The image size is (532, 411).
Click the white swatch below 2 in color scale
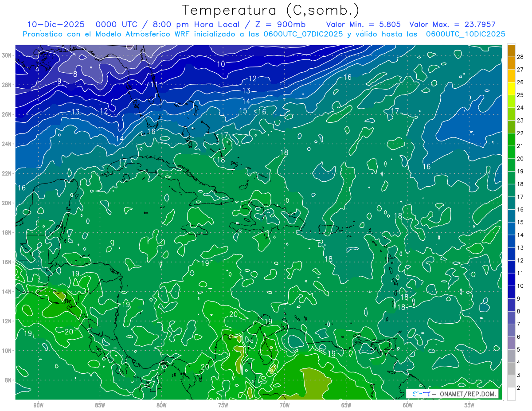click(x=511, y=394)
